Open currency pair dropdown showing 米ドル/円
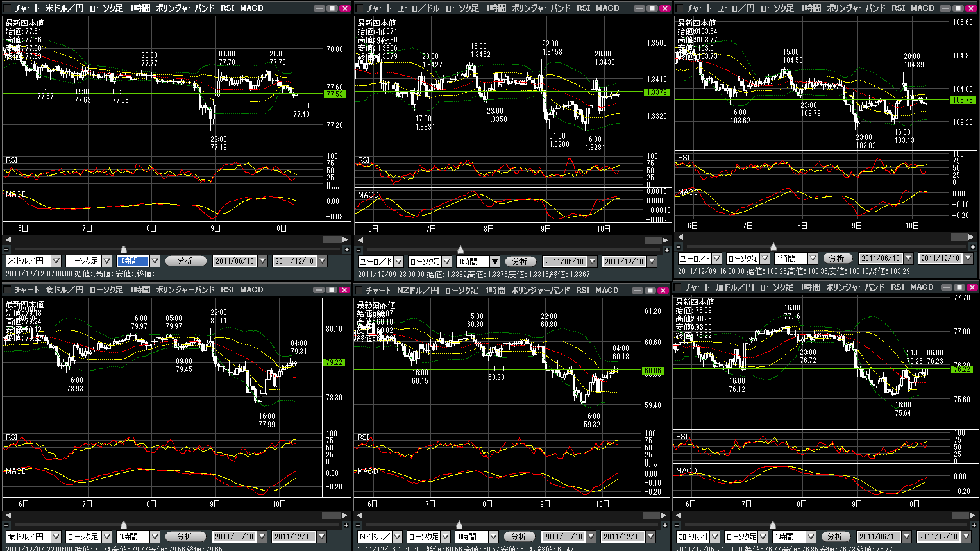 (x=56, y=261)
